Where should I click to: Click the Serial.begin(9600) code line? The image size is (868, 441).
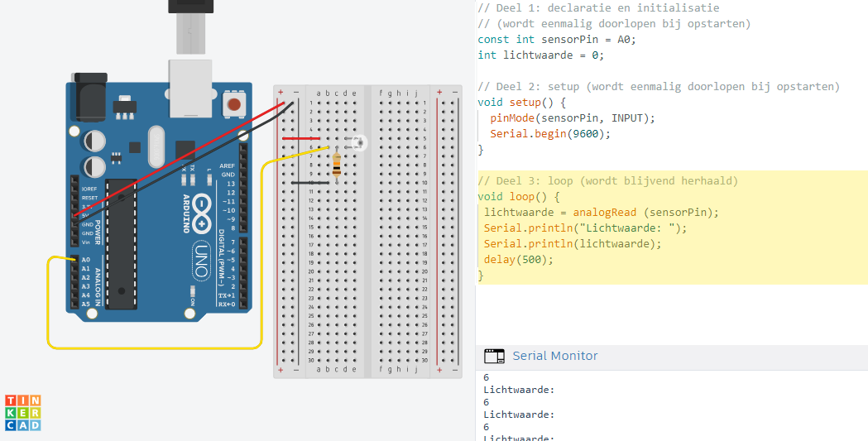pos(549,134)
